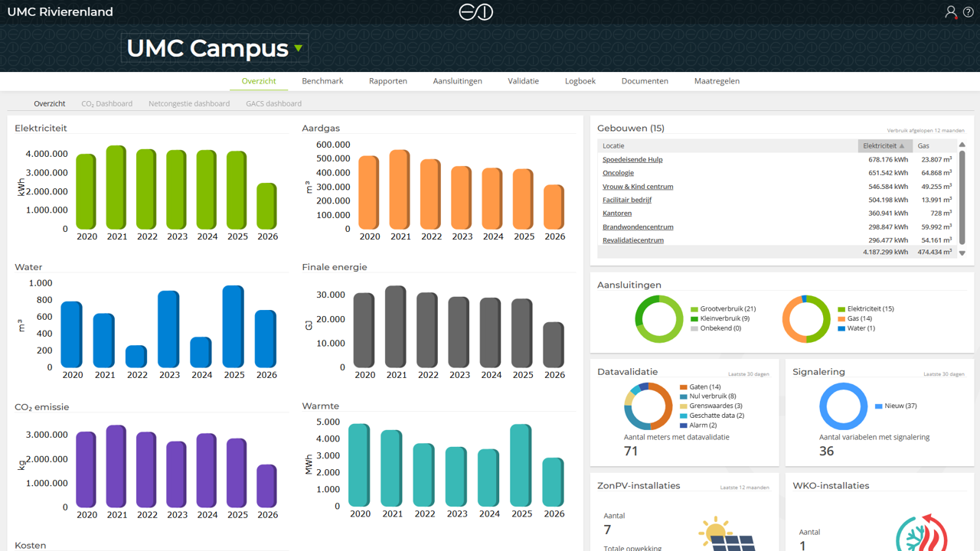Click the Grootverbruik (21) legend swatch

point(694,309)
